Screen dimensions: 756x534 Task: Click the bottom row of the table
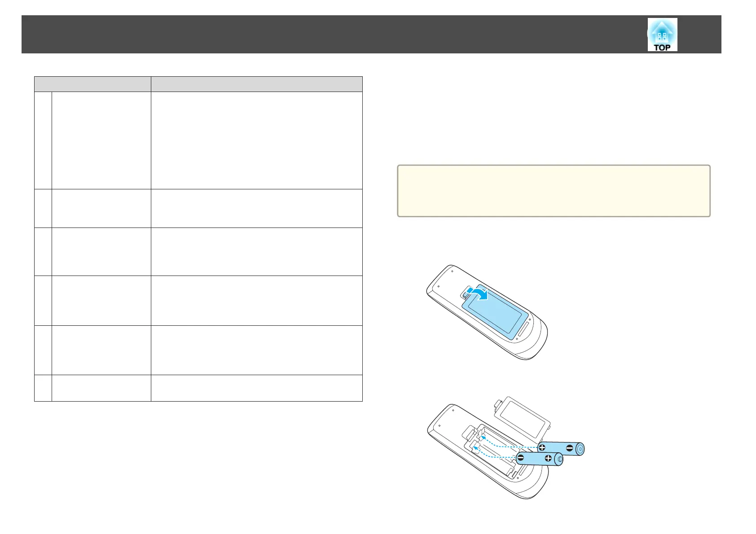[198, 388]
